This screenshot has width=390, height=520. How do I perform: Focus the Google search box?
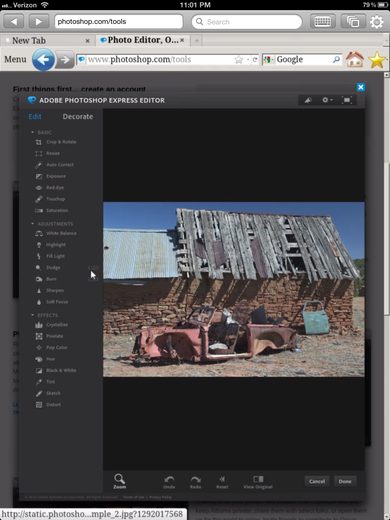(302, 60)
